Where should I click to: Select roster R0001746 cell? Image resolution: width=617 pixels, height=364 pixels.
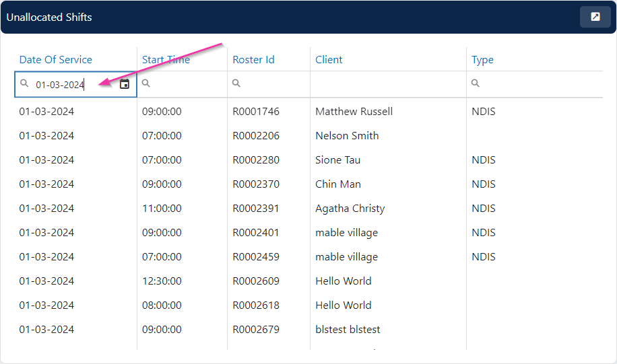(x=256, y=112)
